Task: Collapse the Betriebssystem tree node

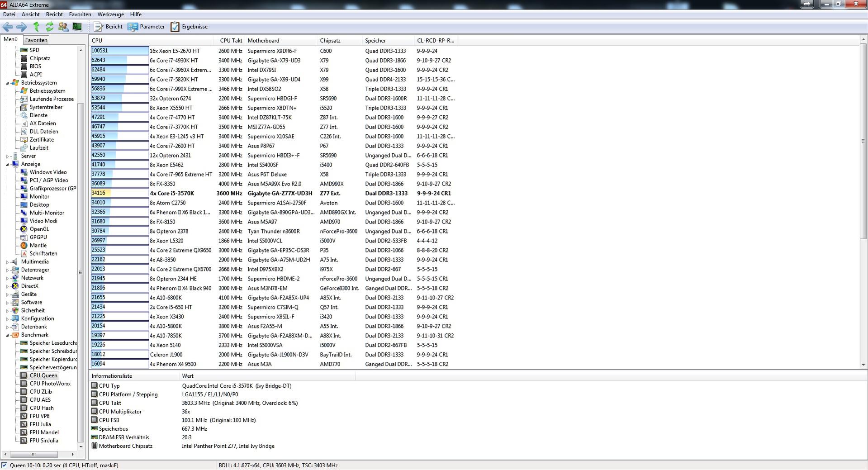Action: (x=8, y=83)
